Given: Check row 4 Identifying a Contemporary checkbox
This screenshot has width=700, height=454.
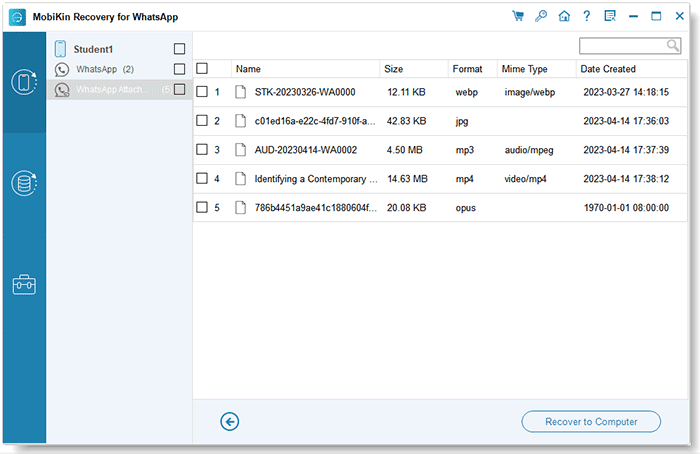Looking at the screenshot, I should tap(202, 178).
